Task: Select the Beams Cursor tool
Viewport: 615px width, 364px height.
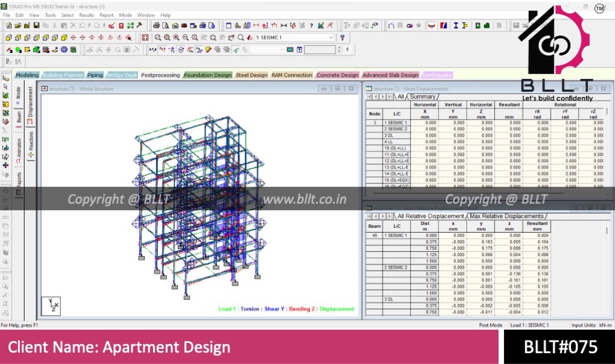Action: point(5,87)
